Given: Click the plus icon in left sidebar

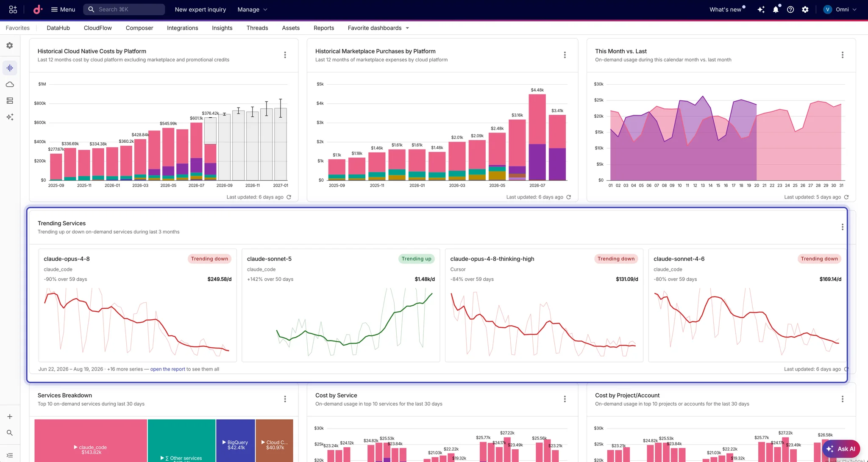Looking at the screenshot, I should (x=10, y=417).
